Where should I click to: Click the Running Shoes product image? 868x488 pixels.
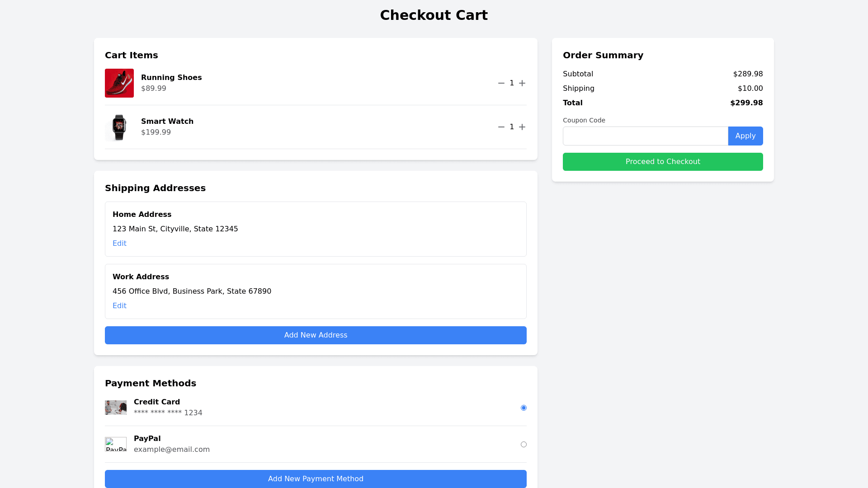[119, 83]
